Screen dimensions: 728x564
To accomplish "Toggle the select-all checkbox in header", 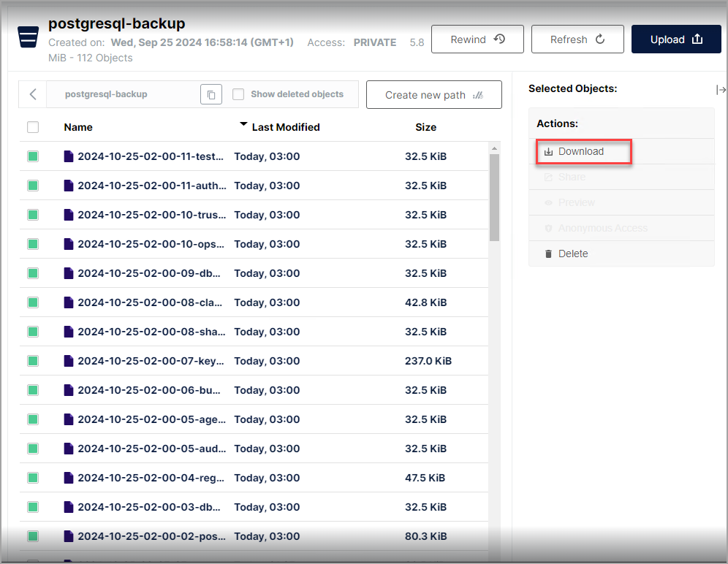I will (x=33, y=127).
